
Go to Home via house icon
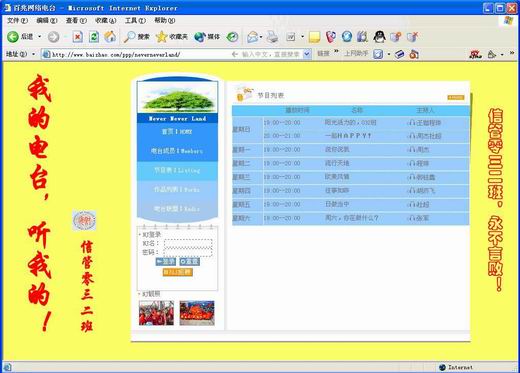click(110, 37)
